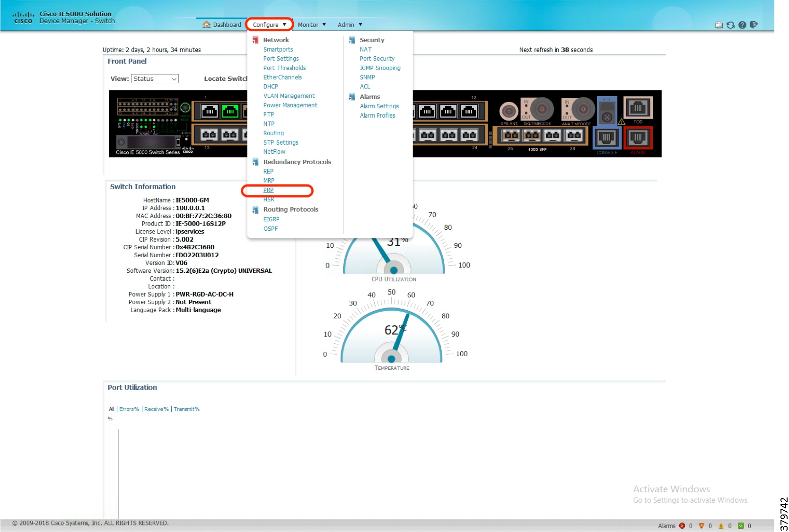This screenshot has width=789, height=532.
Task: Open IGMP Snooping menu item
Action: pyautogui.click(x=380, y=68)
